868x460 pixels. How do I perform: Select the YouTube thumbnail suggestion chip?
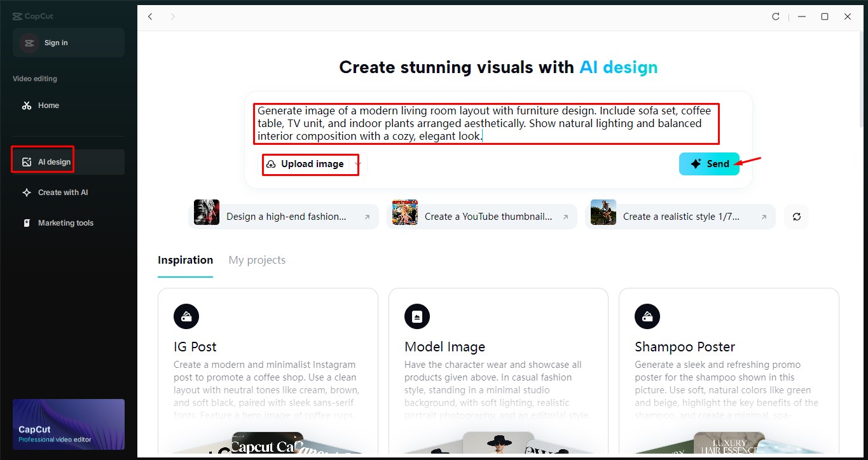[481, 217]
